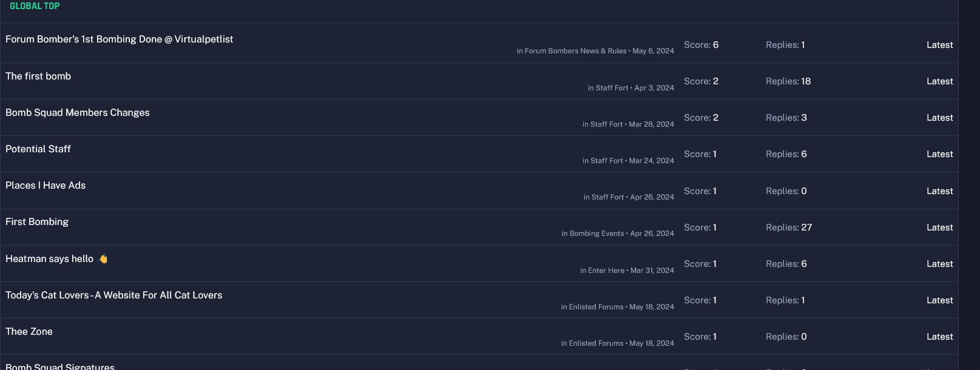Open the 'Potential Staff' thread
The image size is (980, 370).
pos(38,149)
